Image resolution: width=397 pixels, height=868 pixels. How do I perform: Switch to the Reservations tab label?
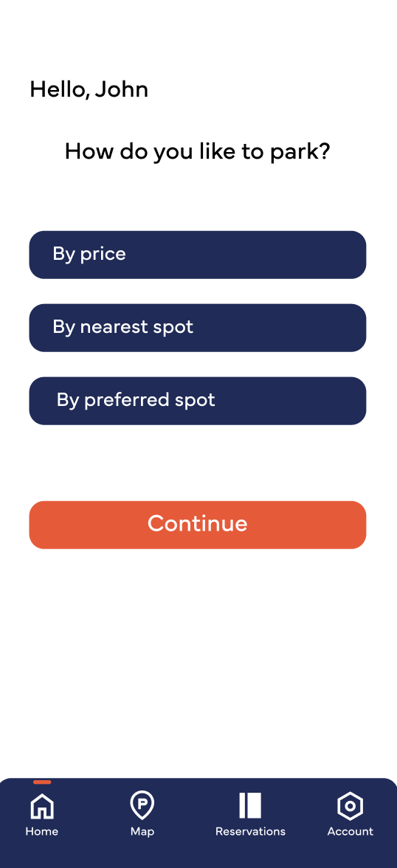(250, 831)
